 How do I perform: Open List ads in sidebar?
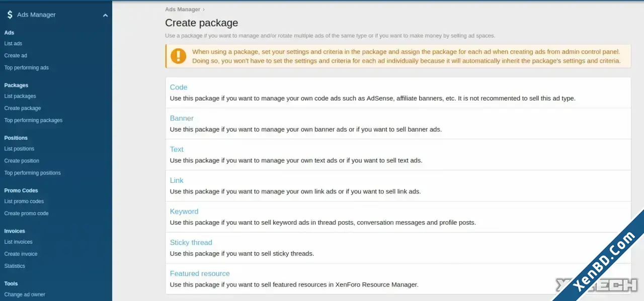[13, 44]
